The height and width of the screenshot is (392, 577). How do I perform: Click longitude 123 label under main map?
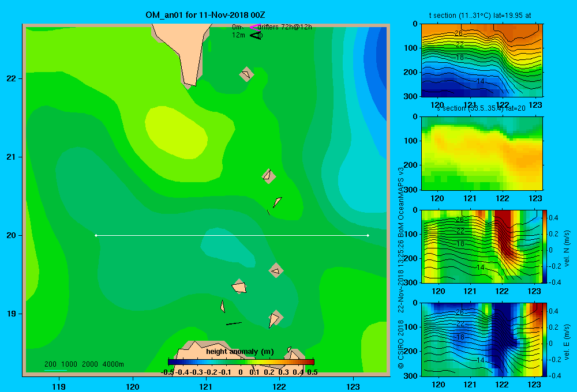pyautogui.click(x=353, y=386)
